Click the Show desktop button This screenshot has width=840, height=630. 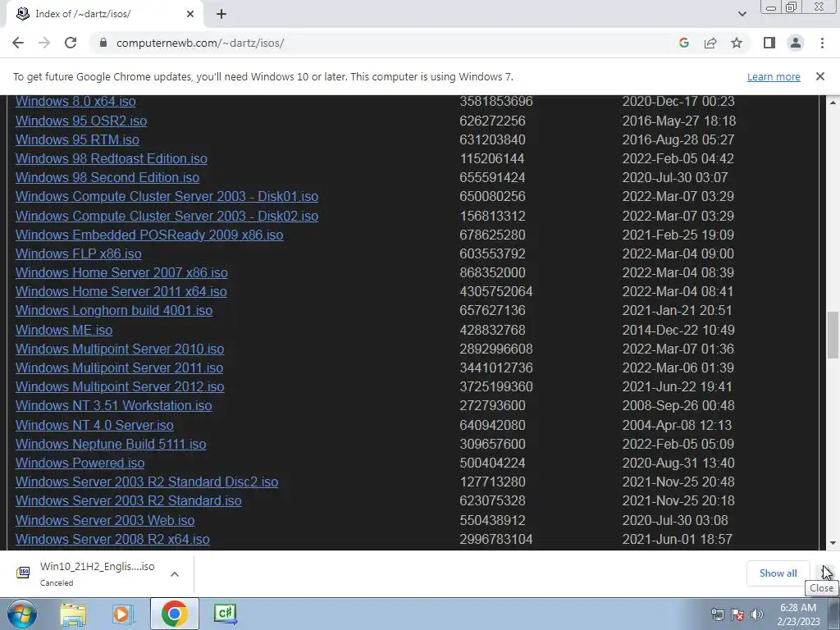click(834, 614)
